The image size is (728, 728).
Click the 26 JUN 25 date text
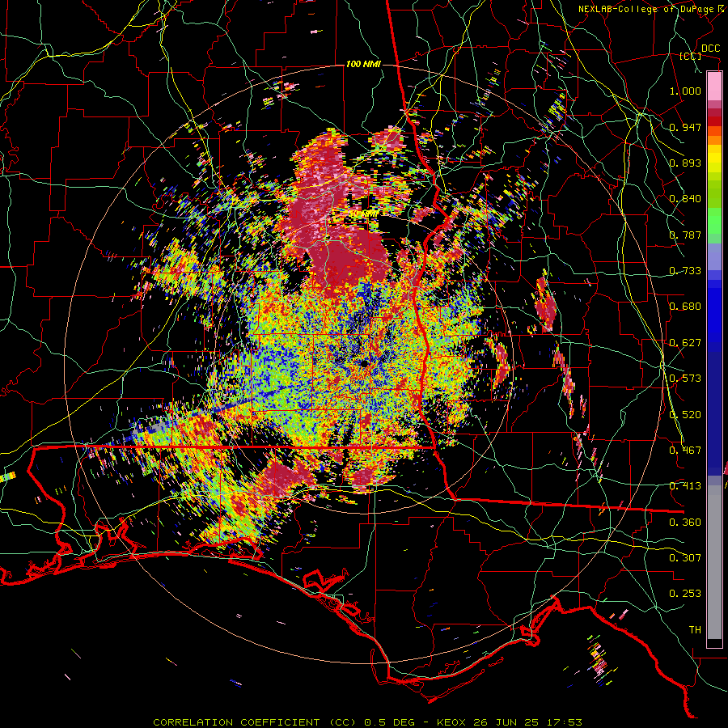506,722
